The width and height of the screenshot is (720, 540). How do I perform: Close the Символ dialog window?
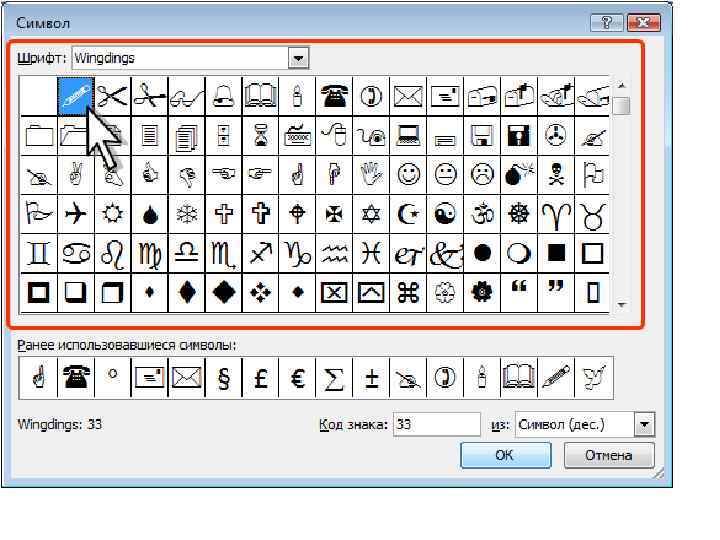[x=643, y=22]
